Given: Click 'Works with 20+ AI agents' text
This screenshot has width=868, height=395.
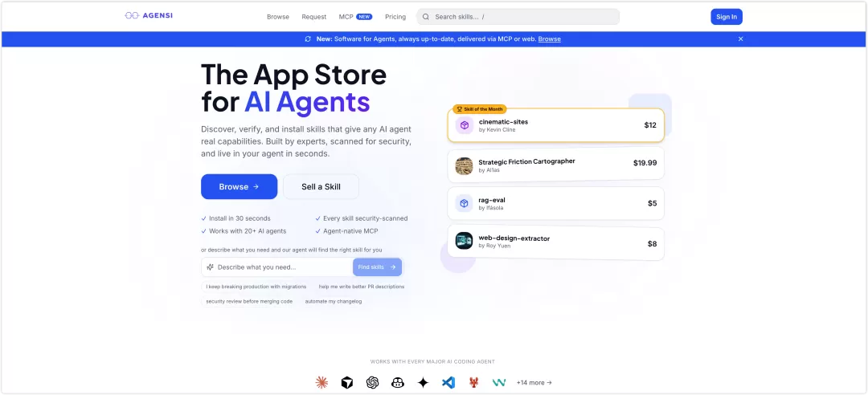Looking at the screenshot, I should [248, 231].
